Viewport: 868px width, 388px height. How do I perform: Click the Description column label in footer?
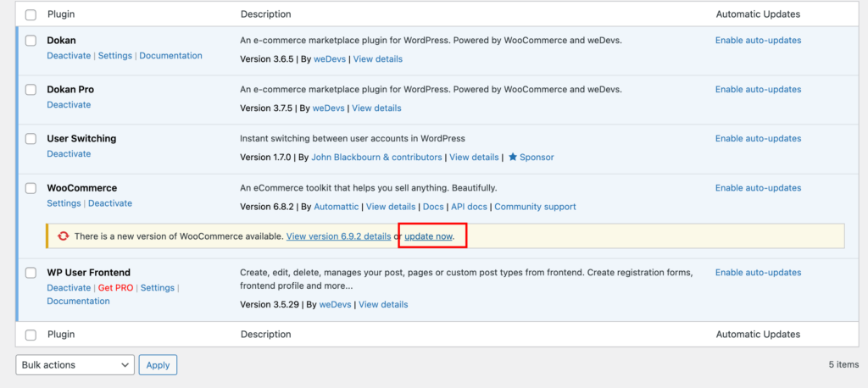(265, 335)
